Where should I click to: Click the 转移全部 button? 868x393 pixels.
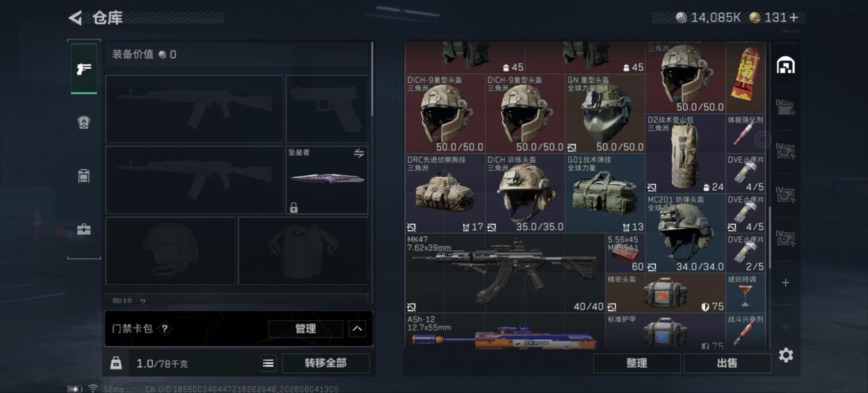tap(325, 363)
